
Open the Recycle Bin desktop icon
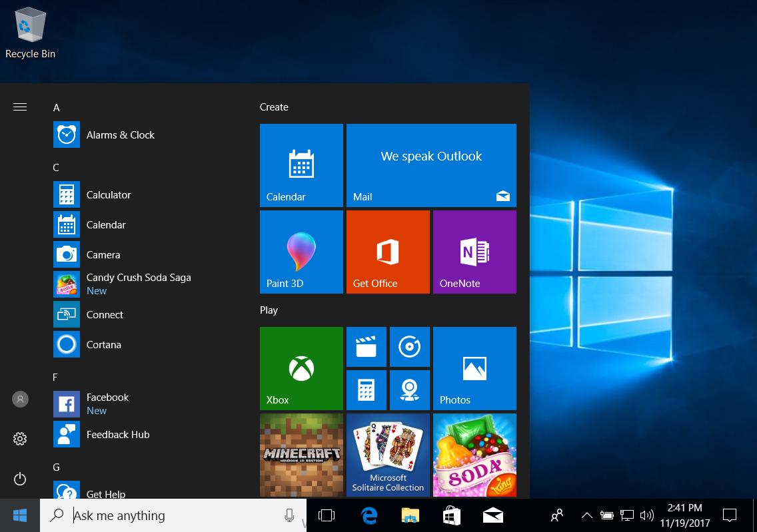click(x=30, y=34)
